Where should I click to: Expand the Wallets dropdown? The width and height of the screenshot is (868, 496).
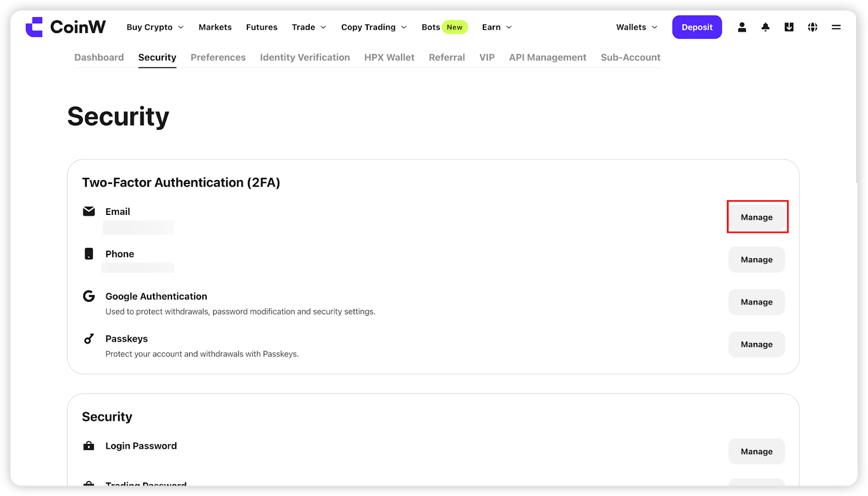(637, 27)
